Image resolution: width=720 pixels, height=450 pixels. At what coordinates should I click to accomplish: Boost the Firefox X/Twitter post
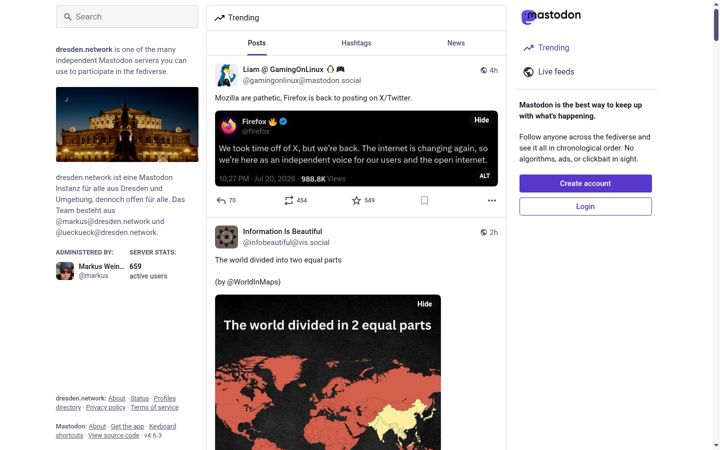[x=288, y=201]
